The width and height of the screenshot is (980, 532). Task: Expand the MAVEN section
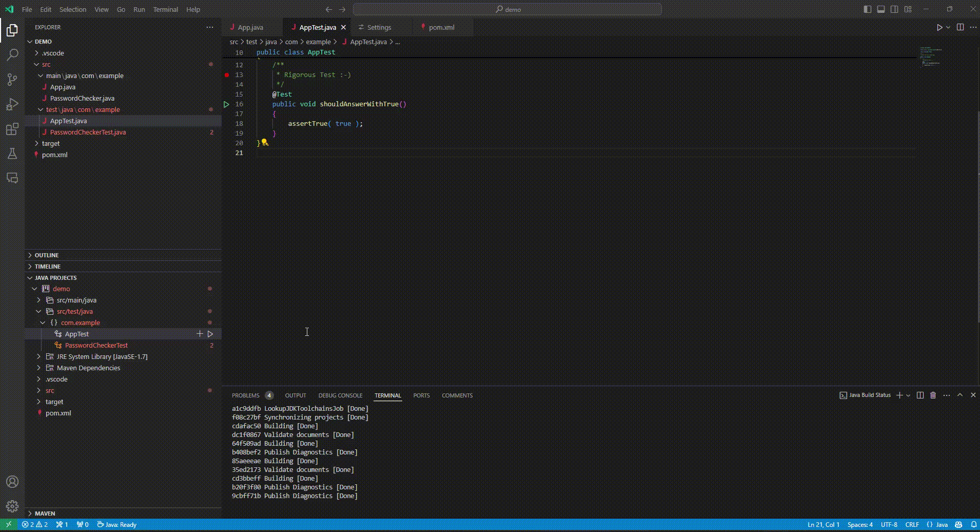click(x=45, y=514)
